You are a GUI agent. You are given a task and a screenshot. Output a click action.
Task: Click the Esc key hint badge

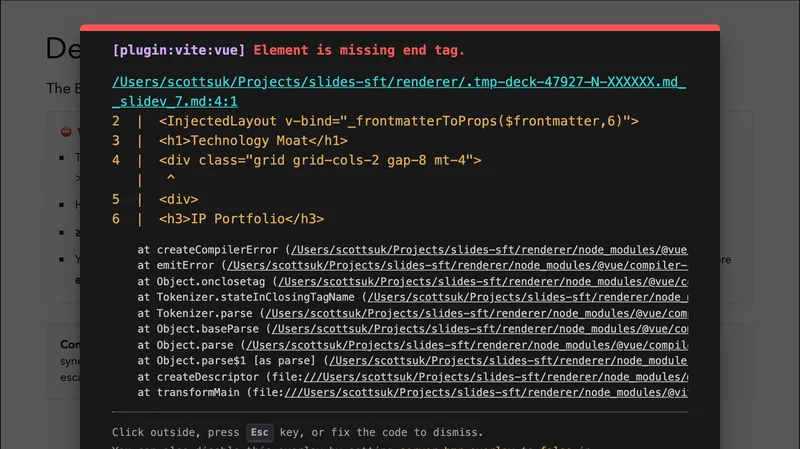click(x=260, y=433)
